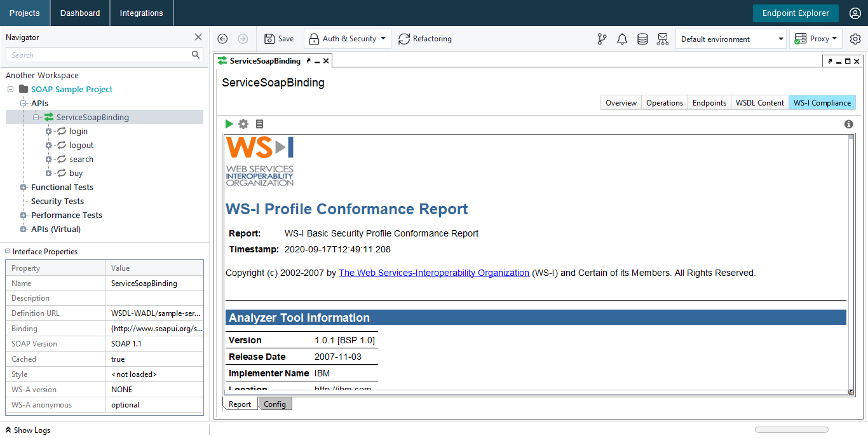The image size is (868, 438).
Task: Click the database icon in toolbar
Action: [642, 39]
